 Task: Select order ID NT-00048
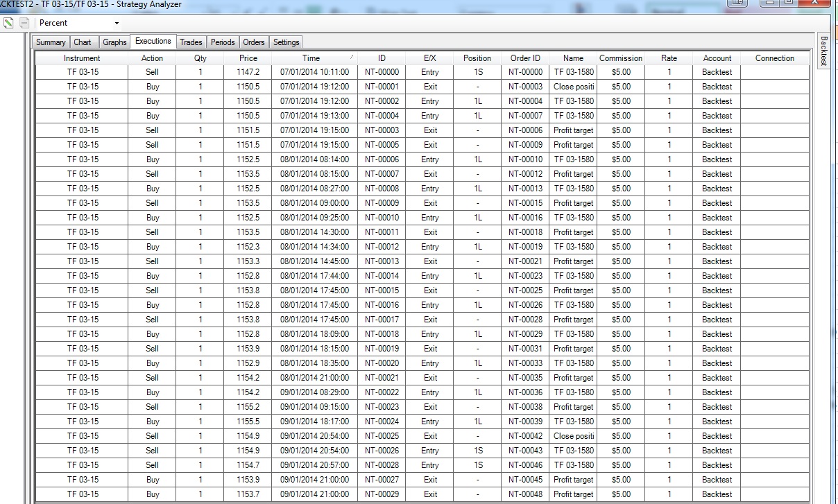(525, 494)
